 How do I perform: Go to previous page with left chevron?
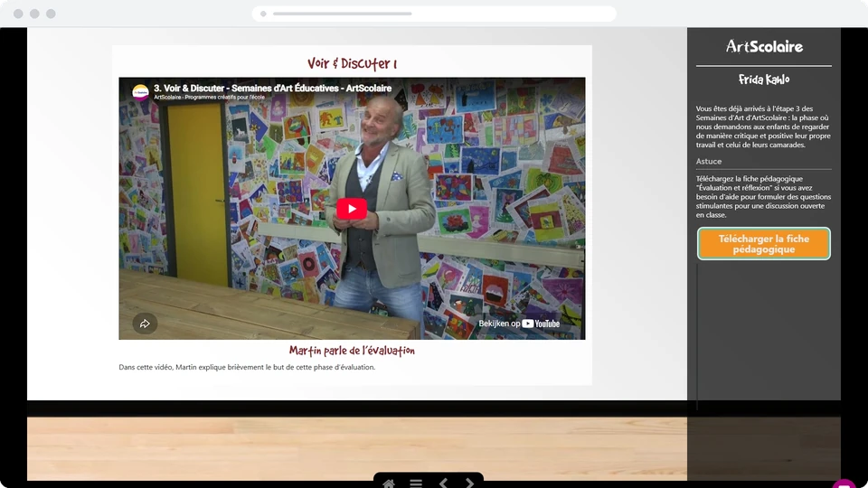pos(443,483)
